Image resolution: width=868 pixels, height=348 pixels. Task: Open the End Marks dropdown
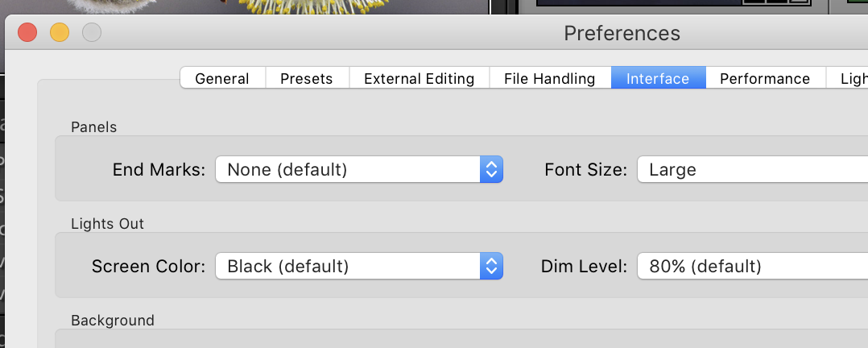point(359,170)
